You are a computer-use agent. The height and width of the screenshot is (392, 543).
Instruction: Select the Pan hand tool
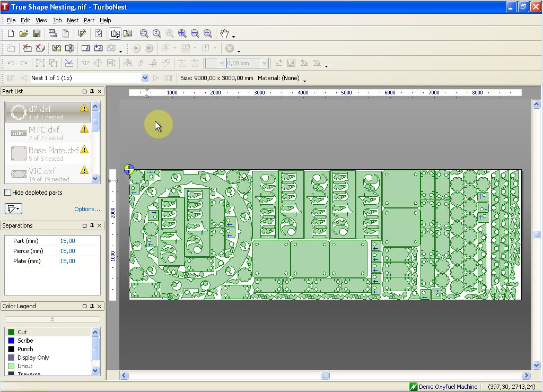click(225, 33)
